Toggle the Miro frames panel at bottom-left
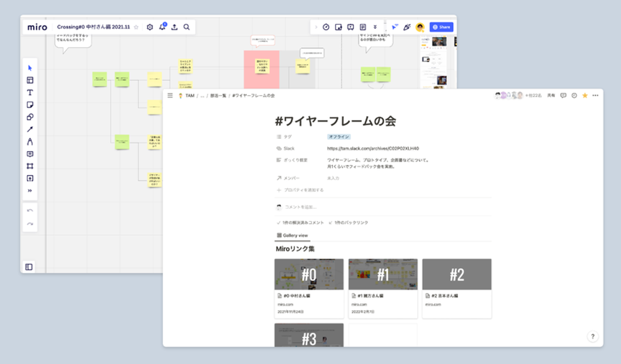The height and width of the screenshot is (364, 621). click(x=29, y=267)
